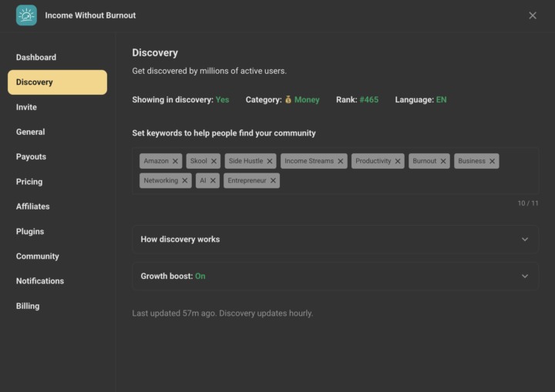
Task: Delete the Business keyword tag
Action: point(492,161)
